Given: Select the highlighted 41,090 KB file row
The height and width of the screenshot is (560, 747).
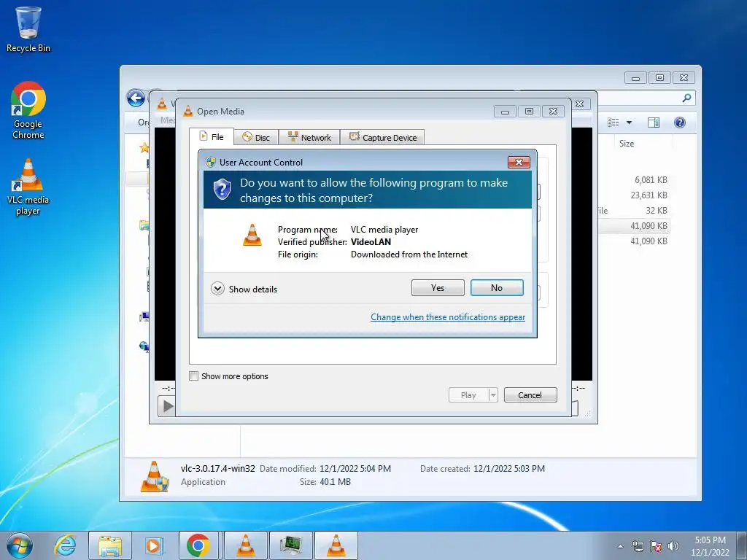Looking at the screenshot, I should [634, 226].
